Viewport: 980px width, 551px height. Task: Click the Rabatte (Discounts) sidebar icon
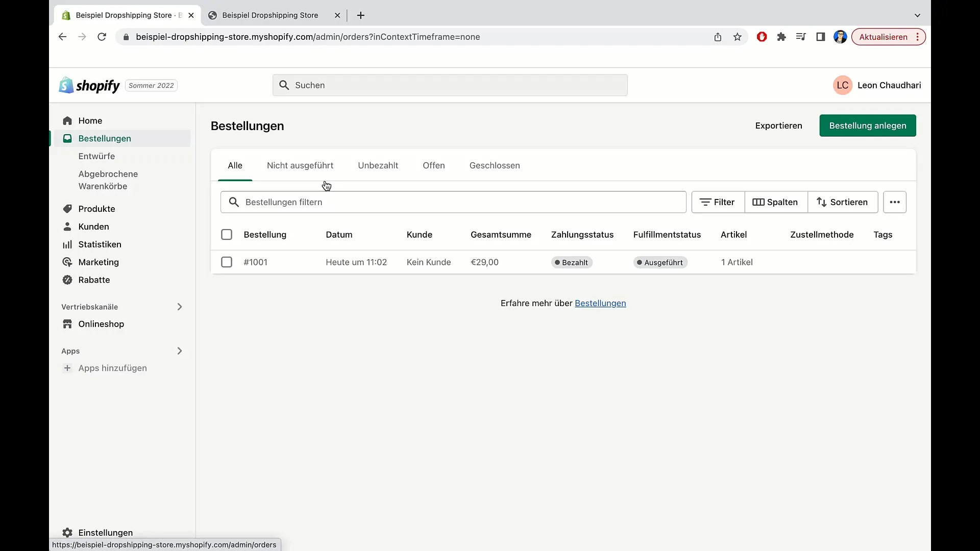pyautogui.click(x=67, y=280)
